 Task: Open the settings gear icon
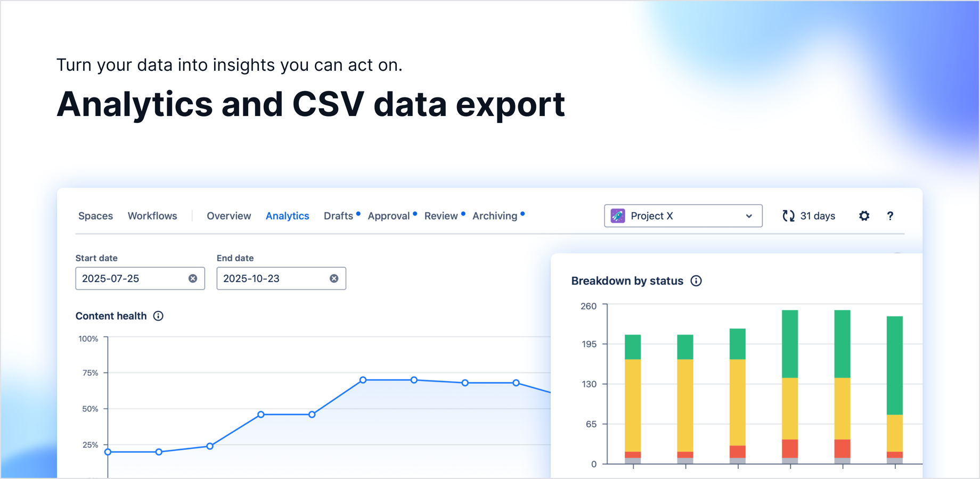click(864, 216)
